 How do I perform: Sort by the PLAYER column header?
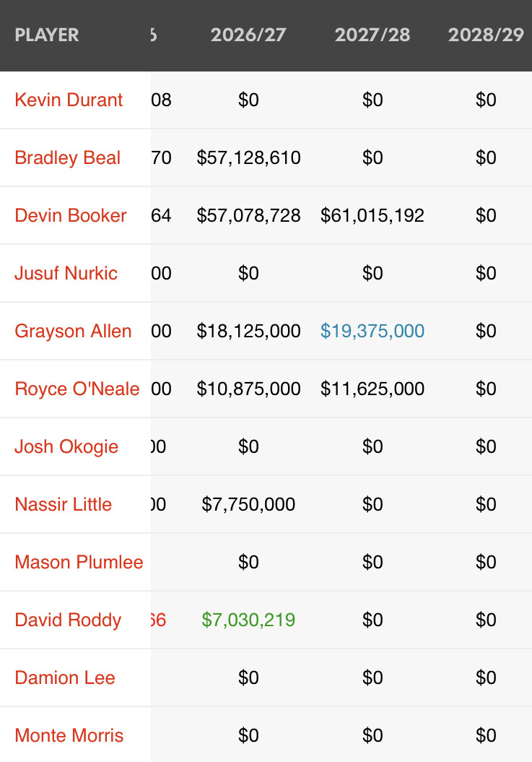tap(47, 35)
